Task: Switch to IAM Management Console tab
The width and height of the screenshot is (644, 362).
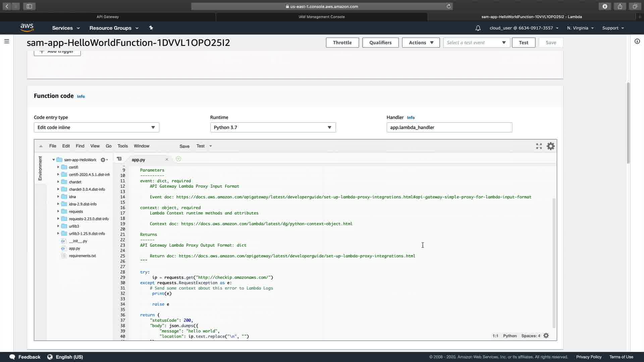Action: [321, 17]
